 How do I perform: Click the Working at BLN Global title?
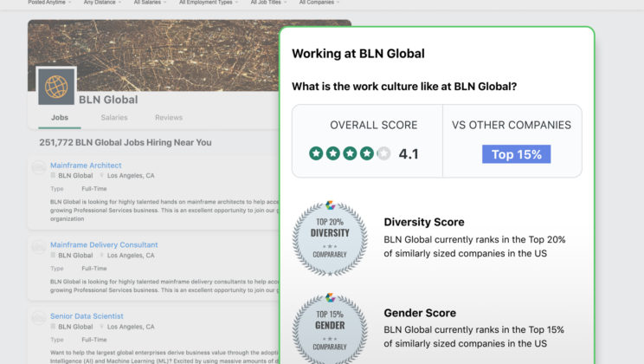tap(358, 54)
